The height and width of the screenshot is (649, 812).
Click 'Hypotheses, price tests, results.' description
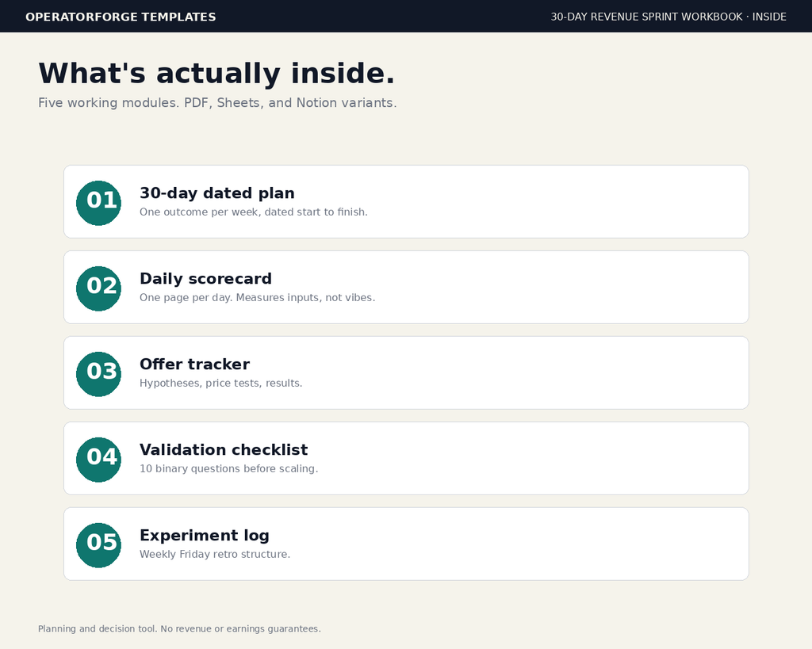(x=221, y=383)
